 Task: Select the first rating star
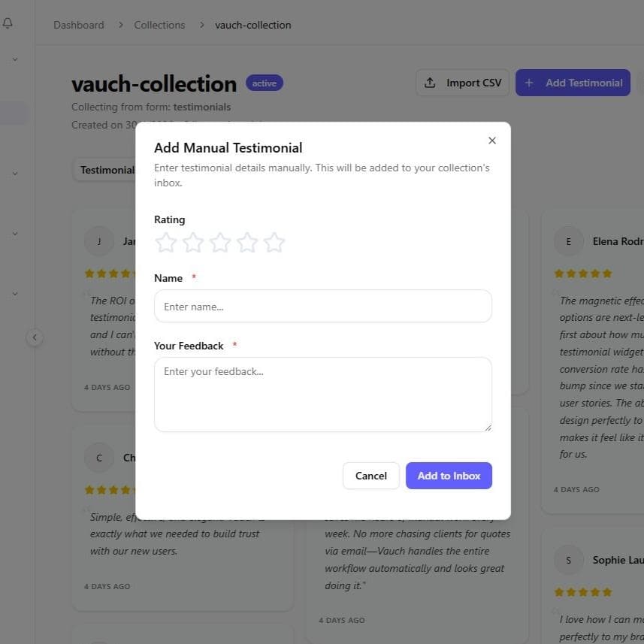click(x=166, y=242)
